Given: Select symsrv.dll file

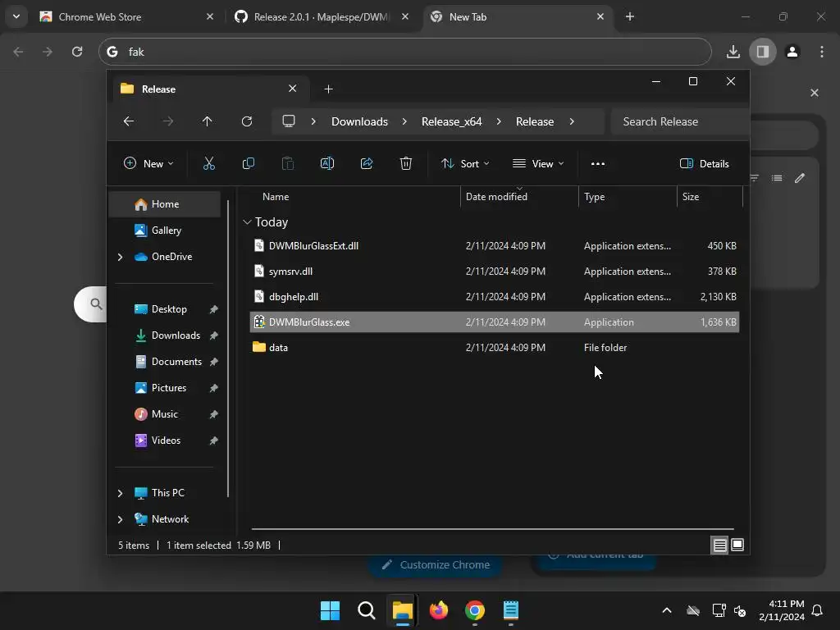Looking at the screenshot, I should [494, 271].
